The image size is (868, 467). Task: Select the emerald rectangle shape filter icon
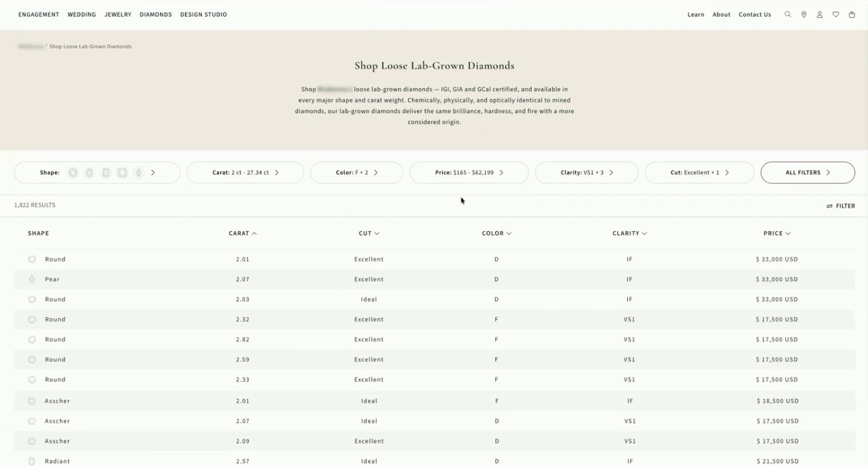click(106, 172)
